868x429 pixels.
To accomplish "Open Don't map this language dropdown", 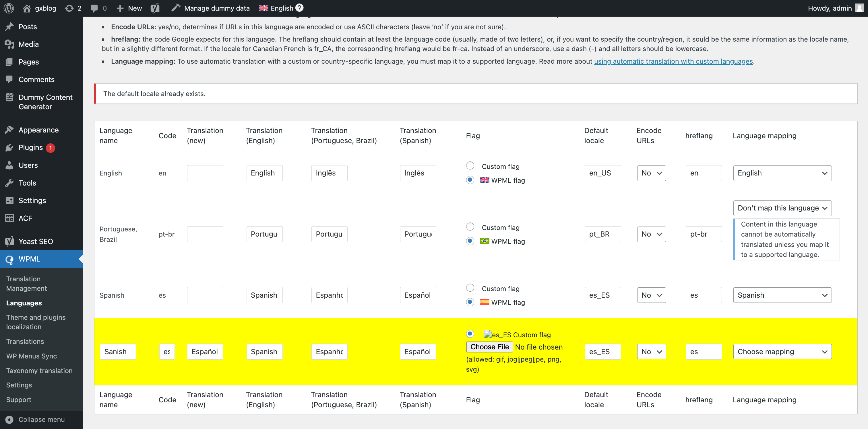I will coord(782,208).
